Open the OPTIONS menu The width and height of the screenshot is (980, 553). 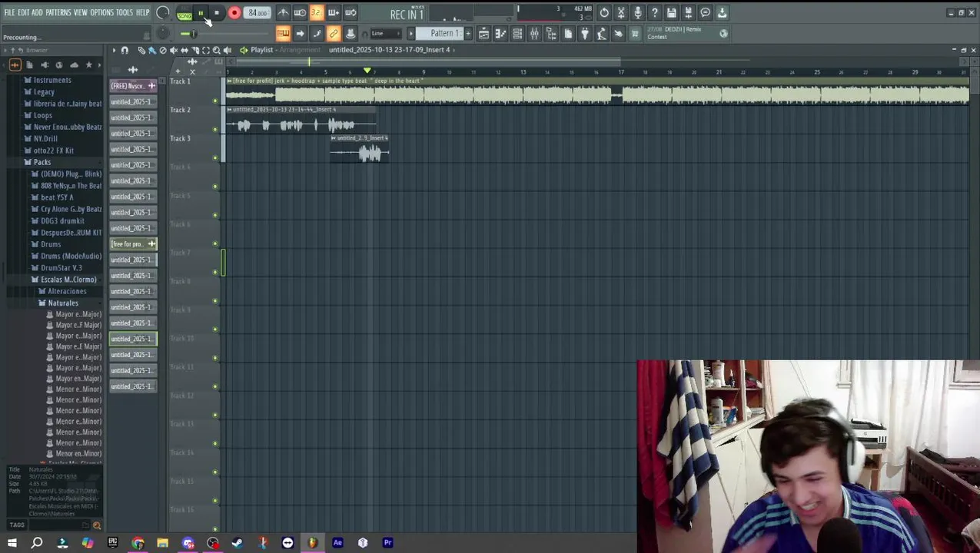coord(101,13)
